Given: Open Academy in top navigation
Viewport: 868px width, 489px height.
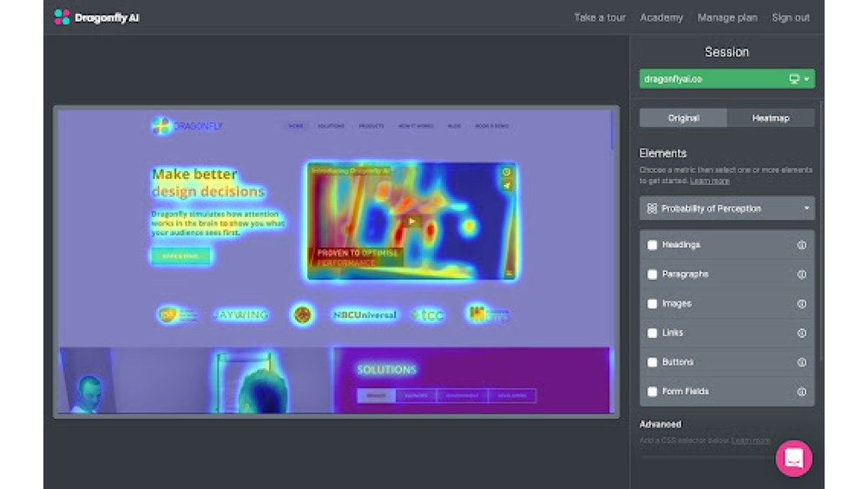Looking at the screenshot, I should pyautogui.click(x=661, y=17).
